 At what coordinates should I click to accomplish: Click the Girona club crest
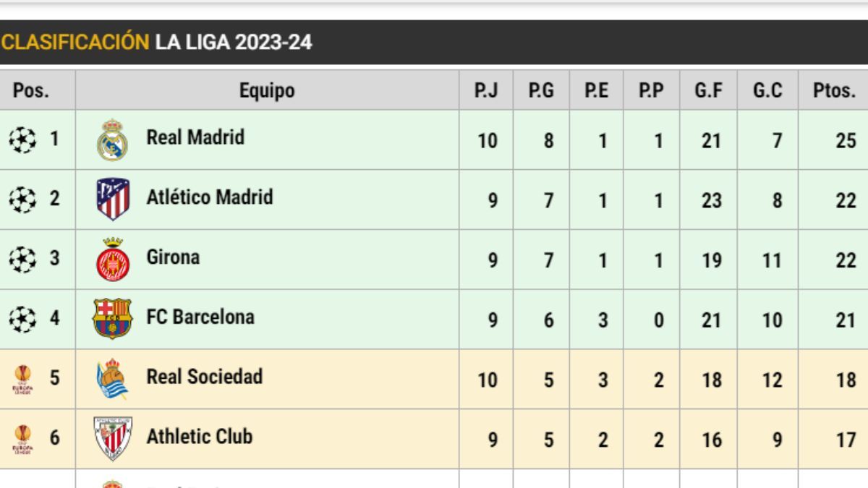[113, 260]
